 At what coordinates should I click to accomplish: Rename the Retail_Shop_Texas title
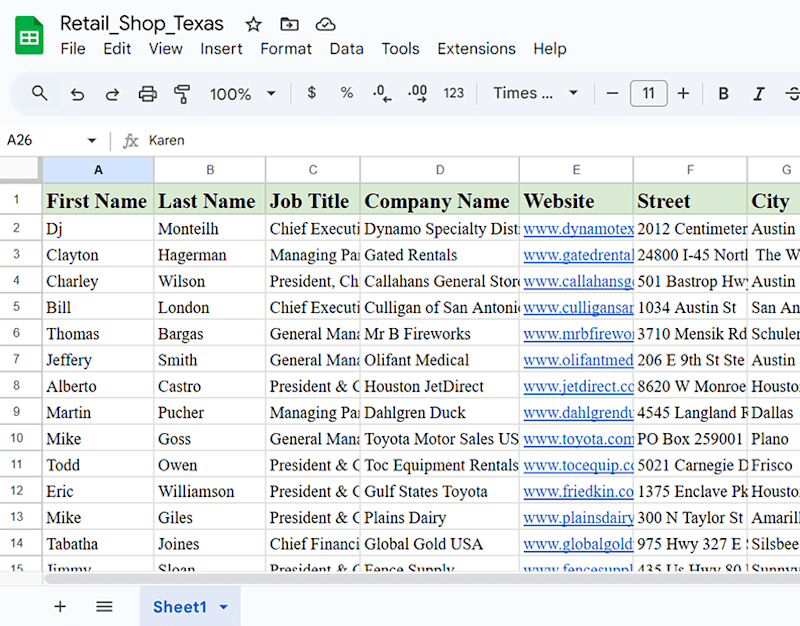point(142,24)
